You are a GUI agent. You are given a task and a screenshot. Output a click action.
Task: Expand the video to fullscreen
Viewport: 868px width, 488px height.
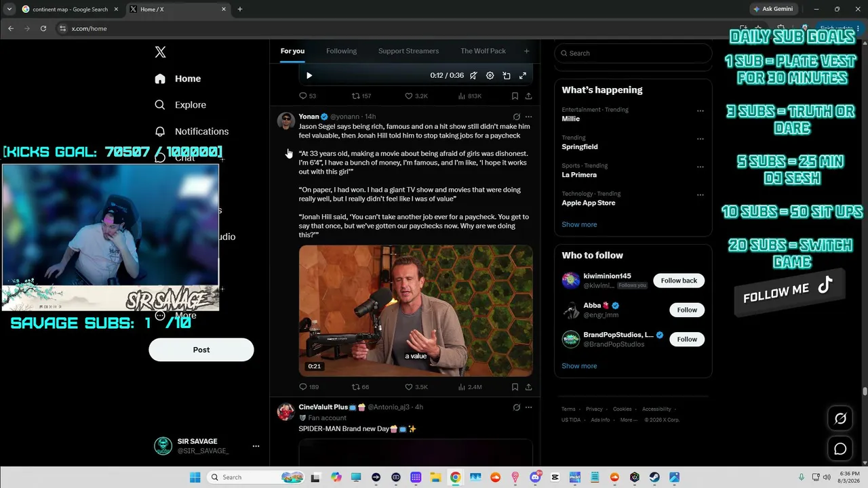(x=523, y=76)
